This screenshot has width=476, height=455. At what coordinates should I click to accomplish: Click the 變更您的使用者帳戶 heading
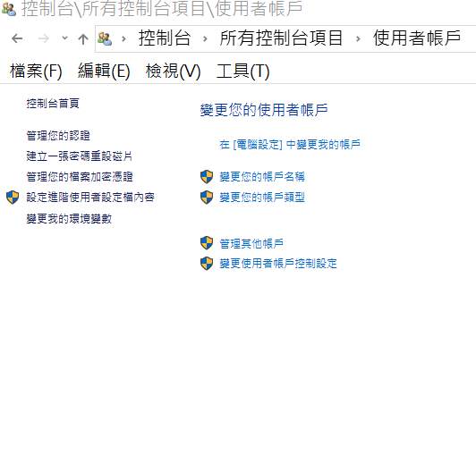(264, 110)
